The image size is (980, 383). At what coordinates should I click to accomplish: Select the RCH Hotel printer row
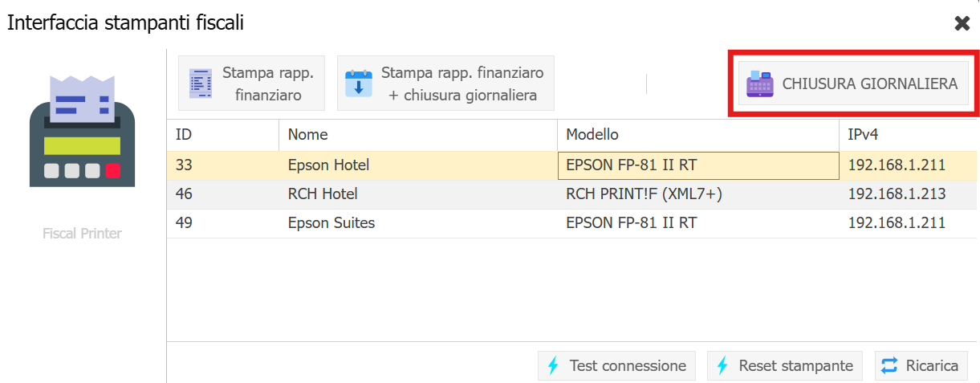point(323,194)
